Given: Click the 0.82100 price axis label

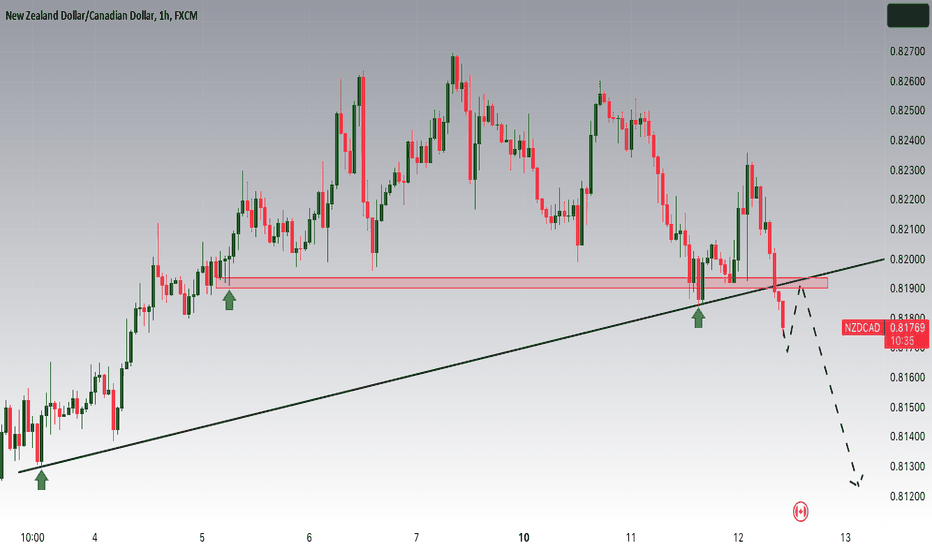Looking at the screenshot, I should [x=907, y=230].
